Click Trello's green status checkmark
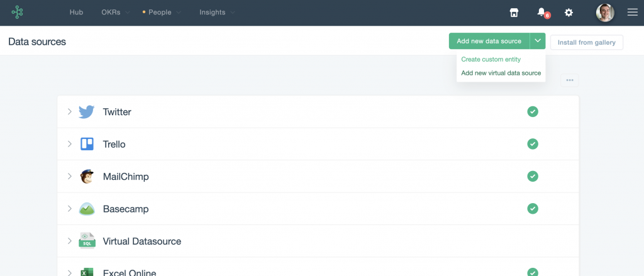The image size is (644, 276). pyautogui.click(x=533, y=144)
